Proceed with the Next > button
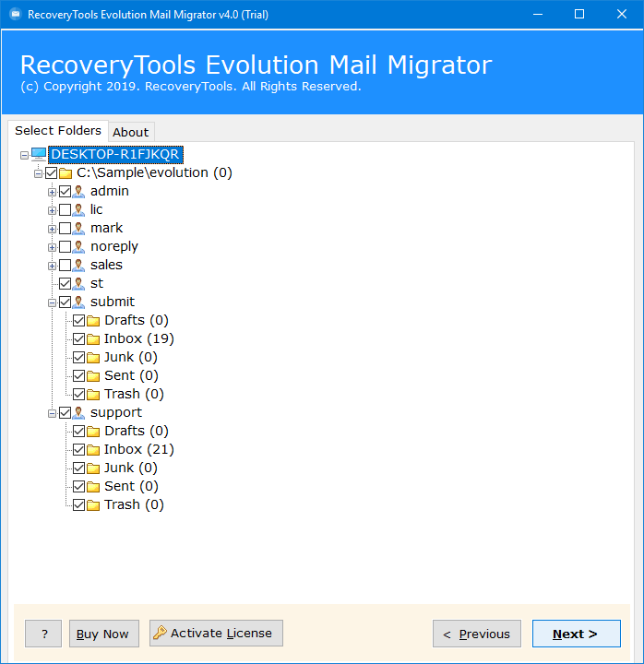 pyautogui.click(x=577, y=634)
